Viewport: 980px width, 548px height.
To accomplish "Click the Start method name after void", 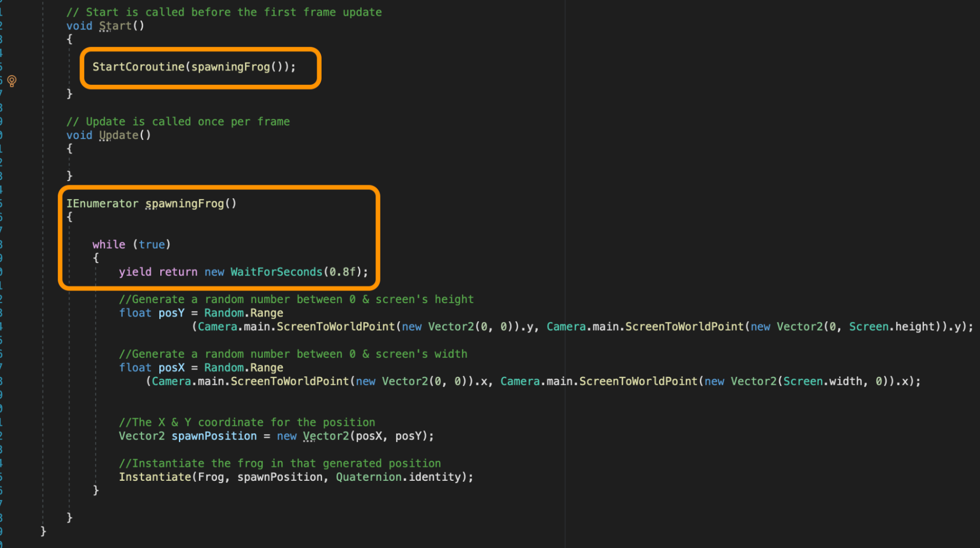I will pyautogui.click(x=115, y=26).
